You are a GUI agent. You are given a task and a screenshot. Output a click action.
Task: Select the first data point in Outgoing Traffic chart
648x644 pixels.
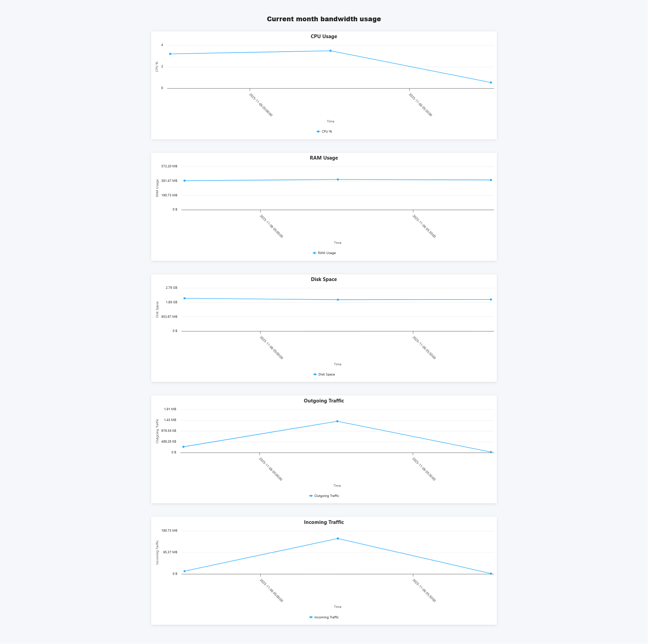(184, 447)
